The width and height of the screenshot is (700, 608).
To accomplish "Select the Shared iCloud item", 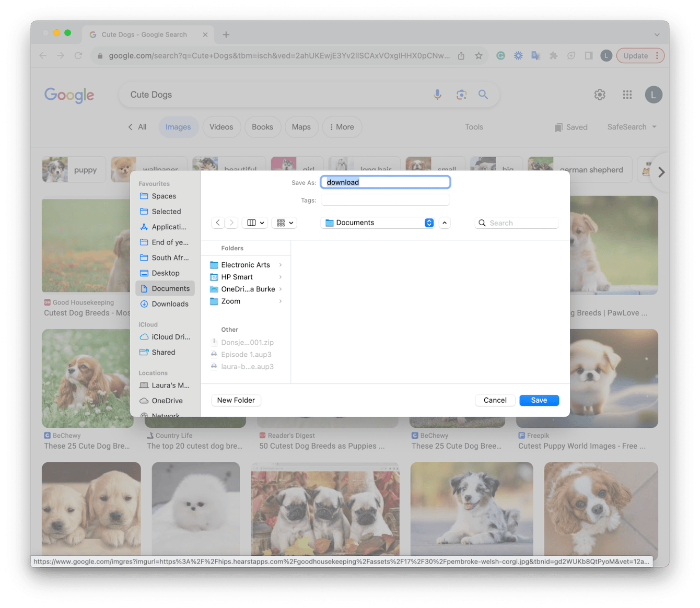I will point(162,352).
